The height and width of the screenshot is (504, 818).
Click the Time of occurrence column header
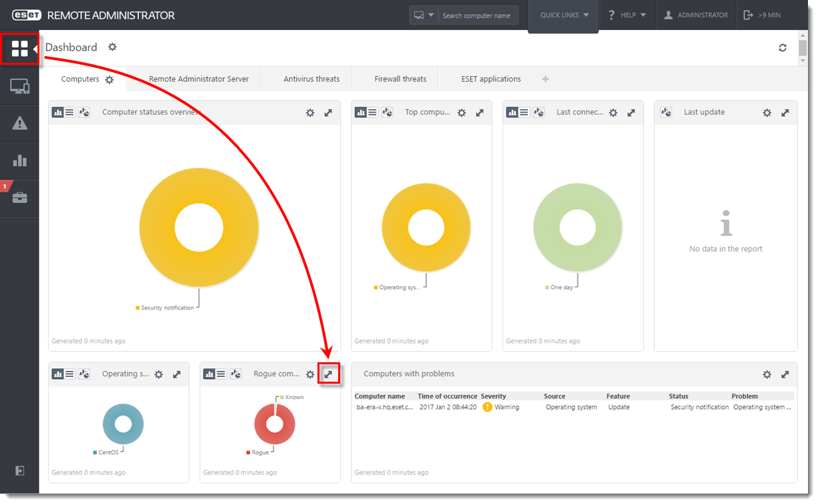click(x=448, y=396)
